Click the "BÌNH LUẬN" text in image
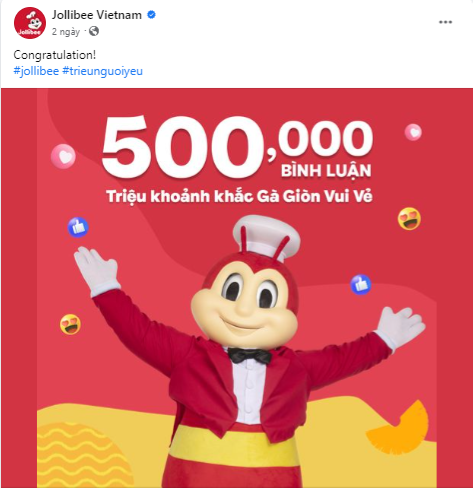The width and height of the screenshot is (473, 488). coord(326,170)
